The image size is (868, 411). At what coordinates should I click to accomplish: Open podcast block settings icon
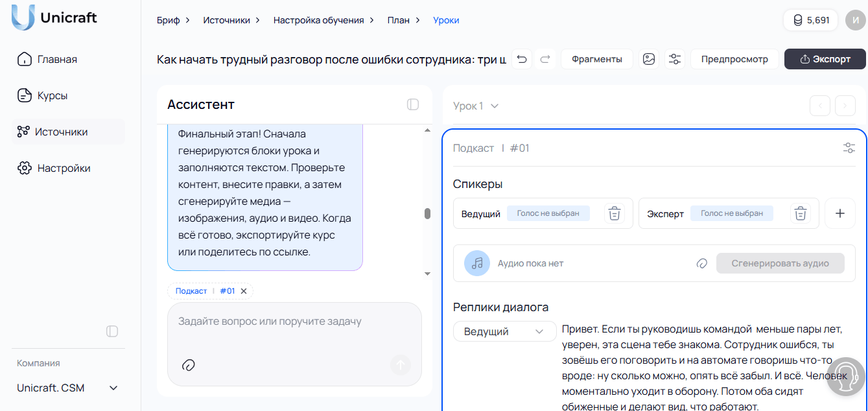(849, 148)
